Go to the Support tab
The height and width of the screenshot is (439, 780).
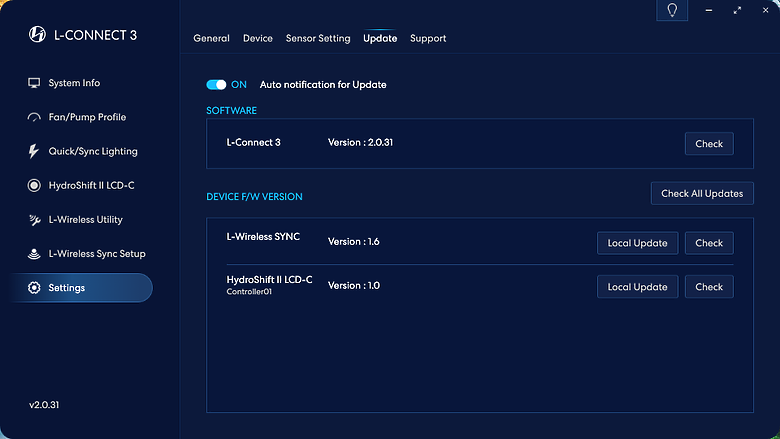[x=428, y=38]
